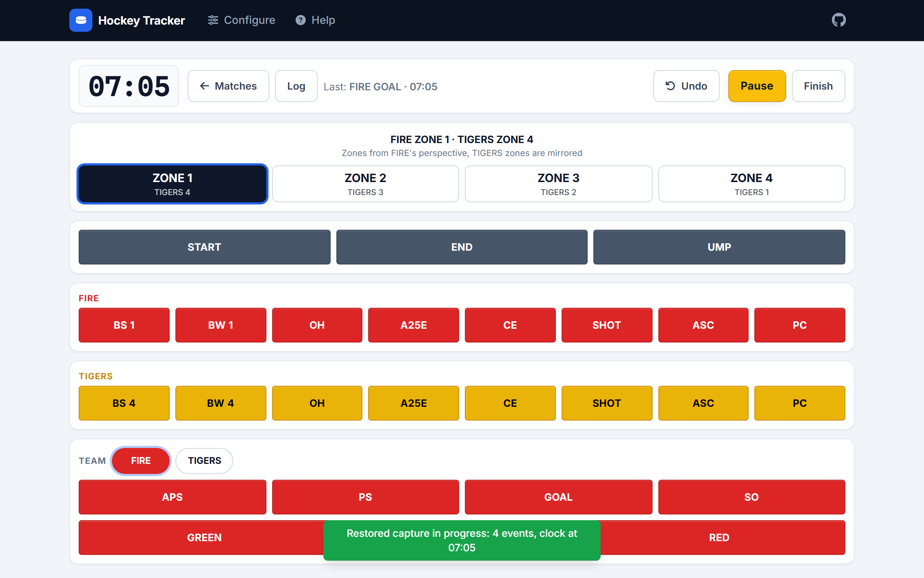Viewport: 924px width, 578px height.
Task: Log TIGERS A25E event
Action: [x=414, y=403]
